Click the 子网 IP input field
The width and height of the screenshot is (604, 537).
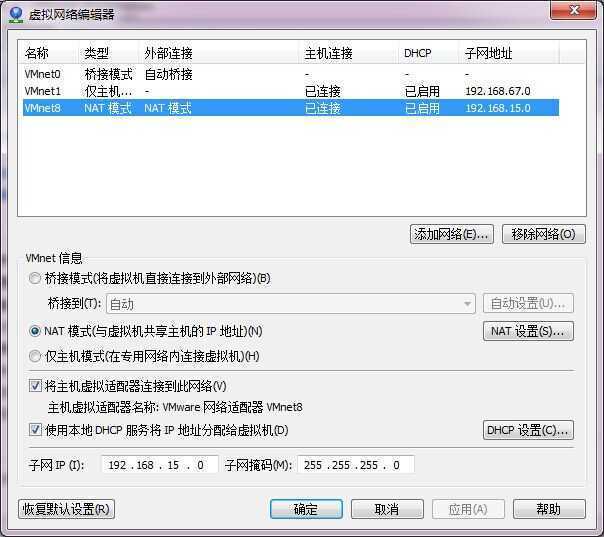[159, 465]
